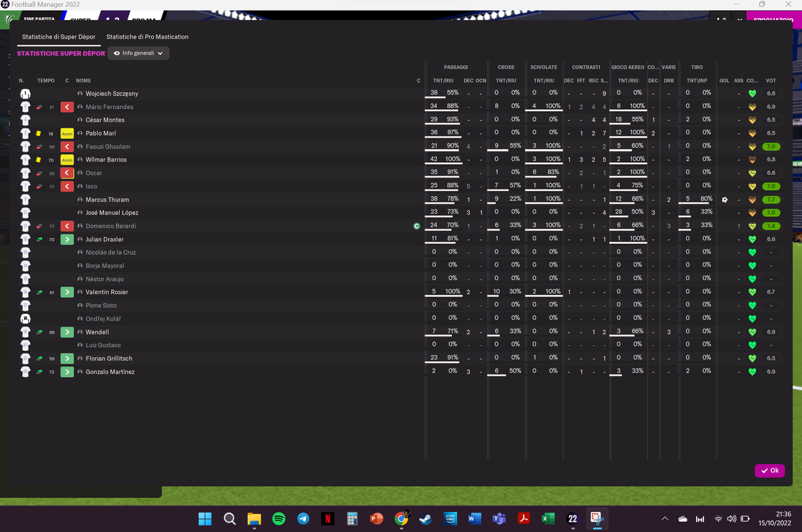Open Marcus Thuram's player profile
802x532 pixels.
[107, 199]
